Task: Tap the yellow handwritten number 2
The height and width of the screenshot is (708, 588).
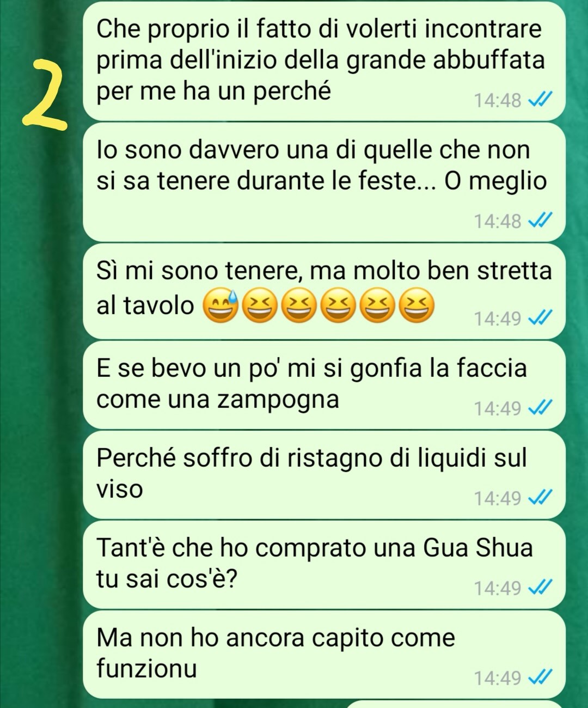Action: pyautogui.click(x=45, y=96)
